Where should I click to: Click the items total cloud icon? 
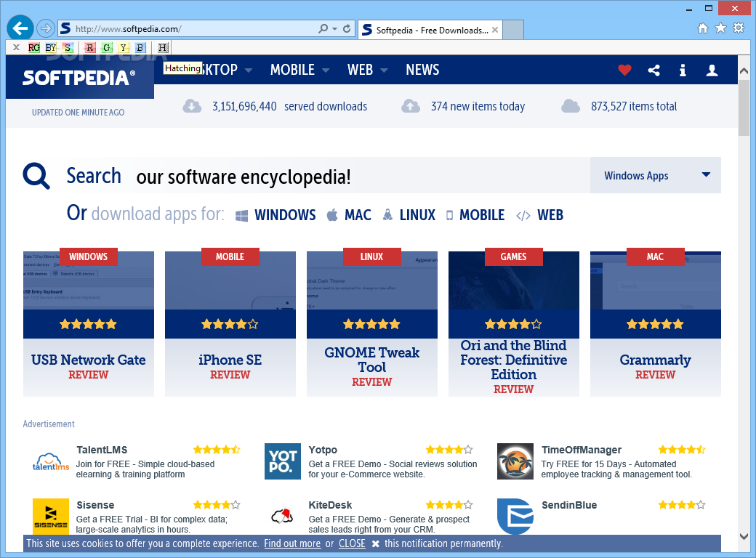coord(571,106)
